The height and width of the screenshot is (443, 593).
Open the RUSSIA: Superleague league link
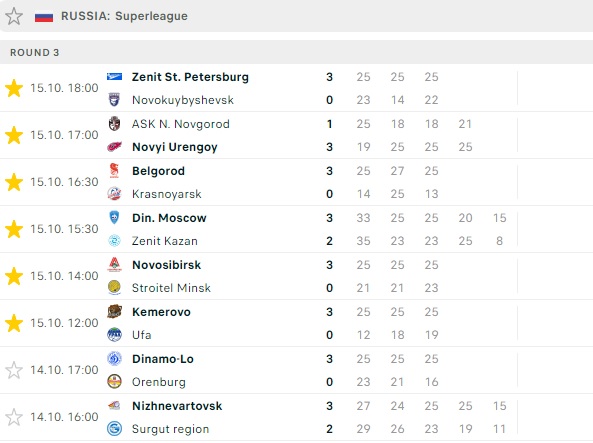pyautogui.click(x=124, y=16)
